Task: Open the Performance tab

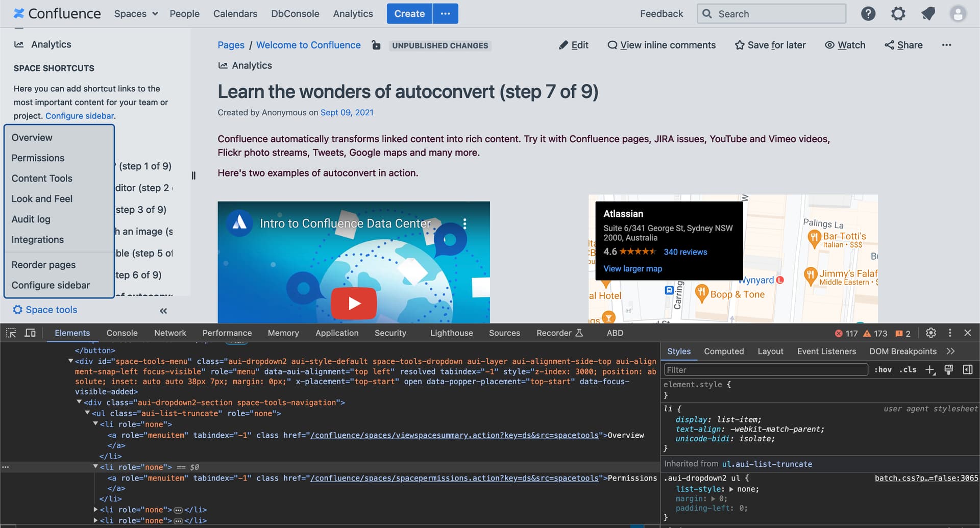Action: click(x=227, y=333)
